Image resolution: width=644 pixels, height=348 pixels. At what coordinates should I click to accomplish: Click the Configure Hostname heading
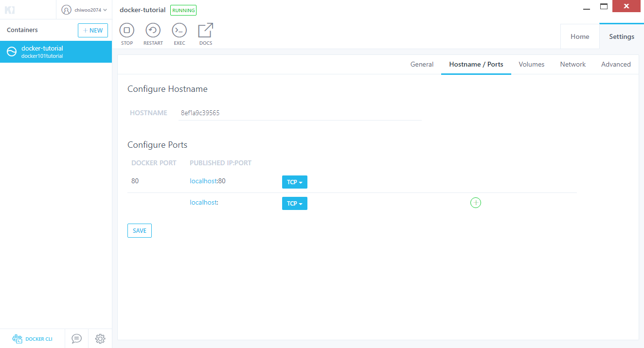167,89
